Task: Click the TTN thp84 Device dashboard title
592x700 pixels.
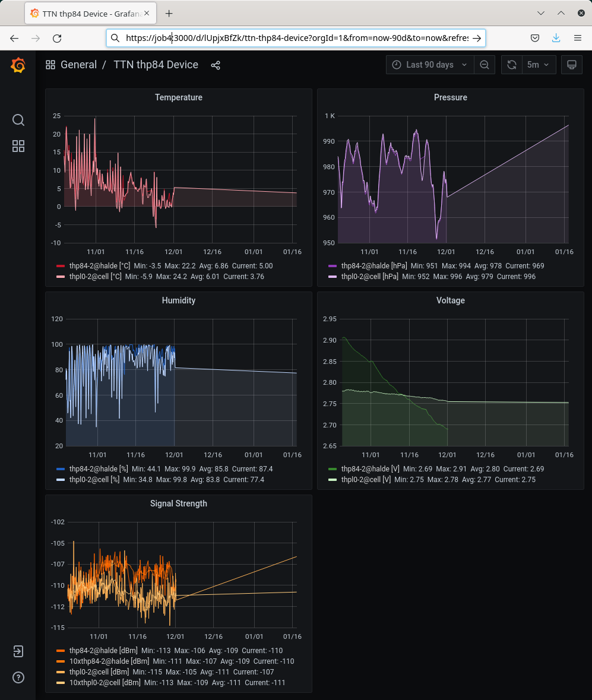Action: pos(156,65)
